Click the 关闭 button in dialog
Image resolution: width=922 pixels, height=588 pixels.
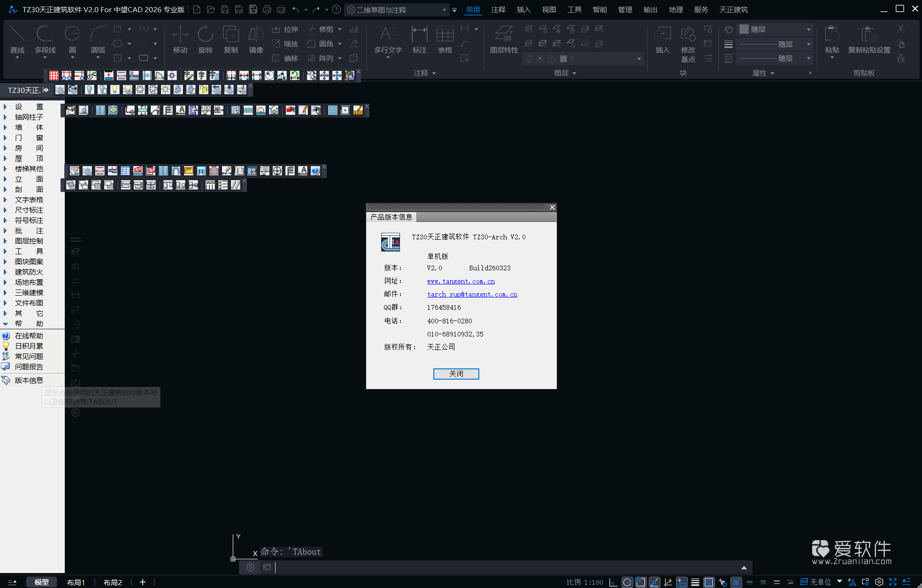(x=456, y=374)
